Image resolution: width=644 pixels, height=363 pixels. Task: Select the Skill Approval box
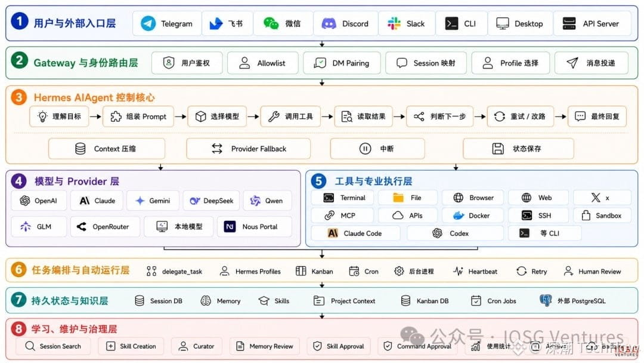(x=339, y=346)
